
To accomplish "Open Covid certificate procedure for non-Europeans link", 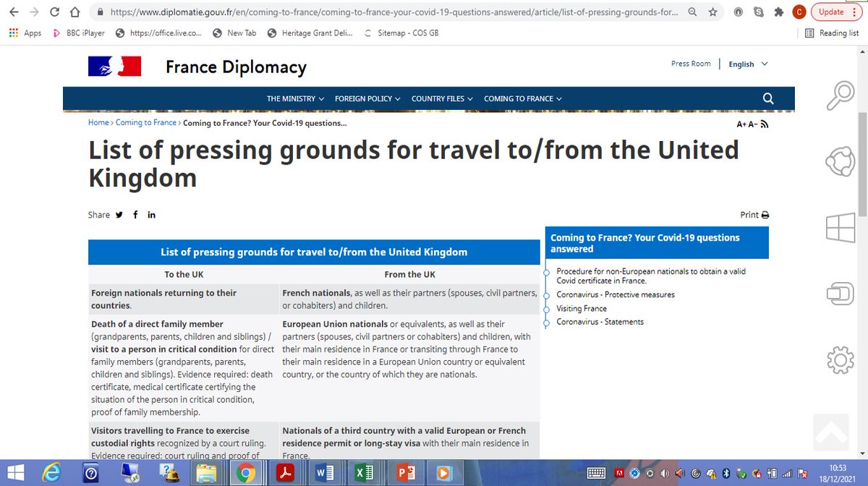I will (x=651, y=276).
